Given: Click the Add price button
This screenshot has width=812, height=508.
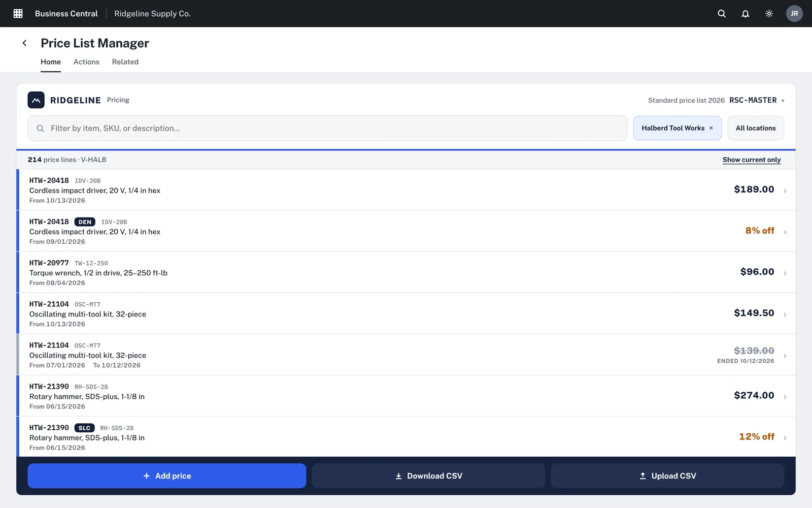Looking at the screenshot, I should click(167, 476).
